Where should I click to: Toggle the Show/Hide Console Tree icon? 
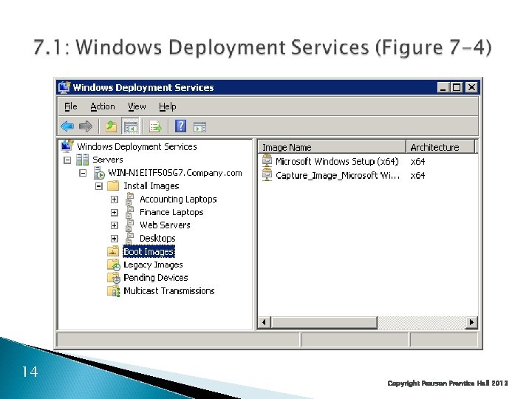point(131,127)
